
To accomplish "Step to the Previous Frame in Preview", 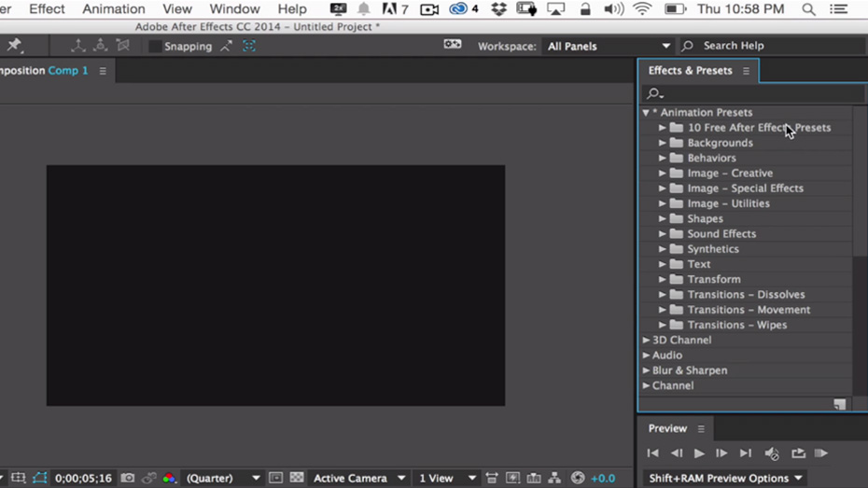I will click(x=677, y=453).
